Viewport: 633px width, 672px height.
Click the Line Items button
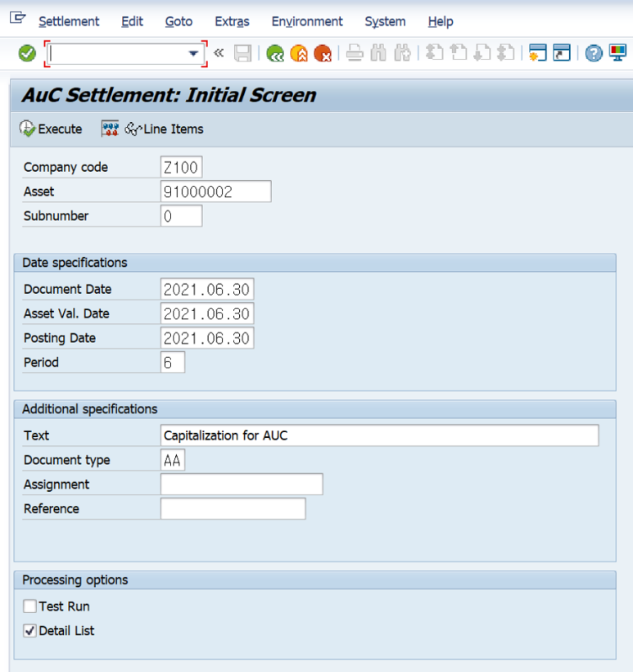tap(165, 129)
